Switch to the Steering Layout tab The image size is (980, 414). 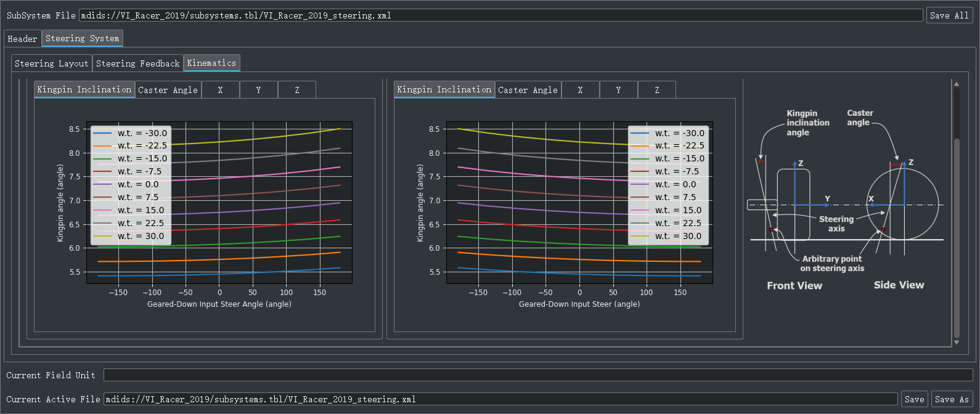click(52, 63)
